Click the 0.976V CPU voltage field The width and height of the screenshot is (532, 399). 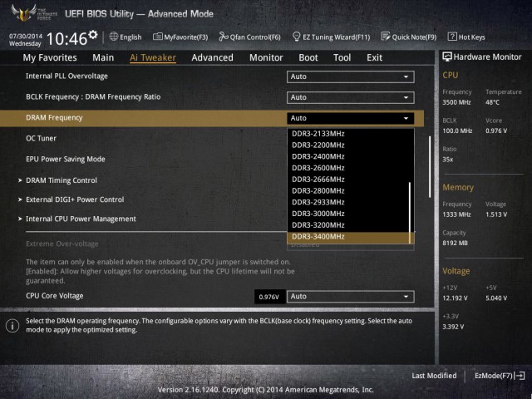coord(269,297)
